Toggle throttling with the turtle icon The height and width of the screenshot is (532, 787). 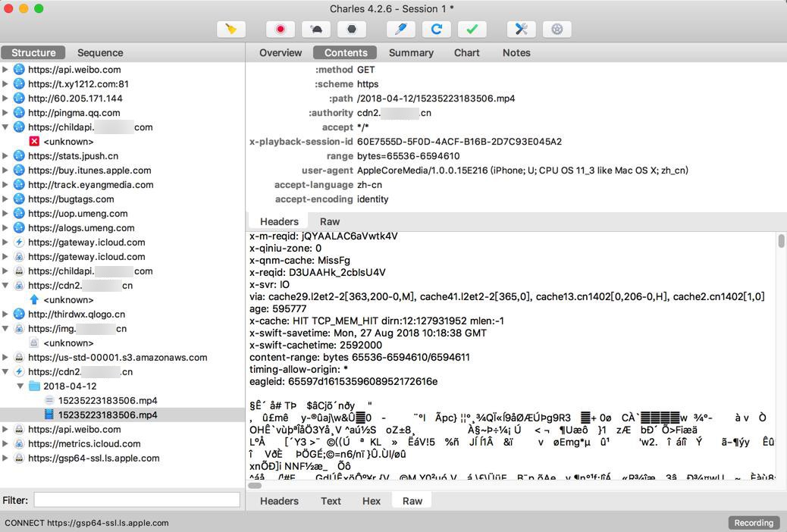coord(316,30)
